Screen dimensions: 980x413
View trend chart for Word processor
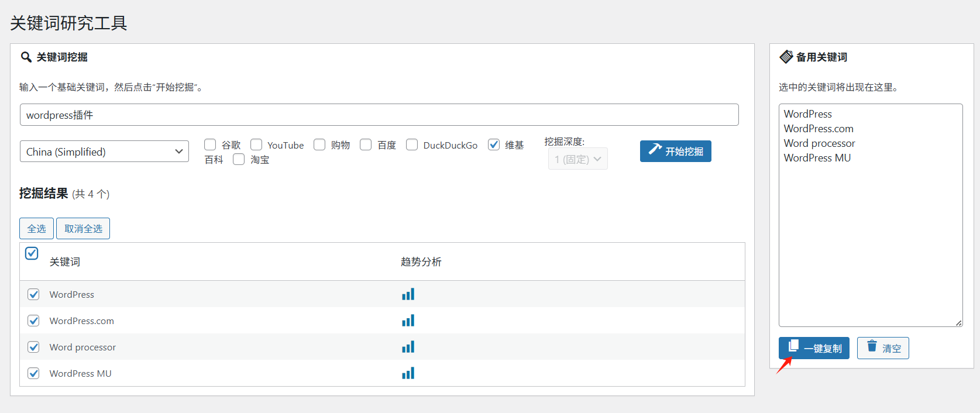[408, 347]
